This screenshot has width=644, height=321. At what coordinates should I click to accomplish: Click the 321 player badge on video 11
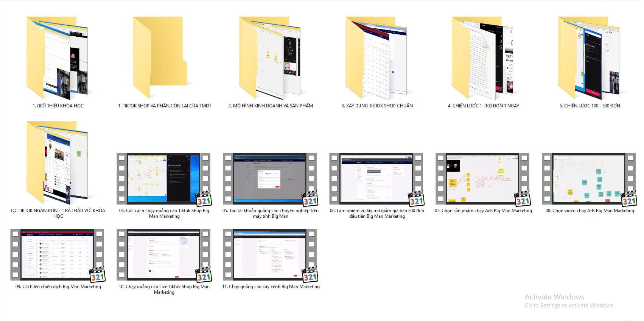point(310,275)
